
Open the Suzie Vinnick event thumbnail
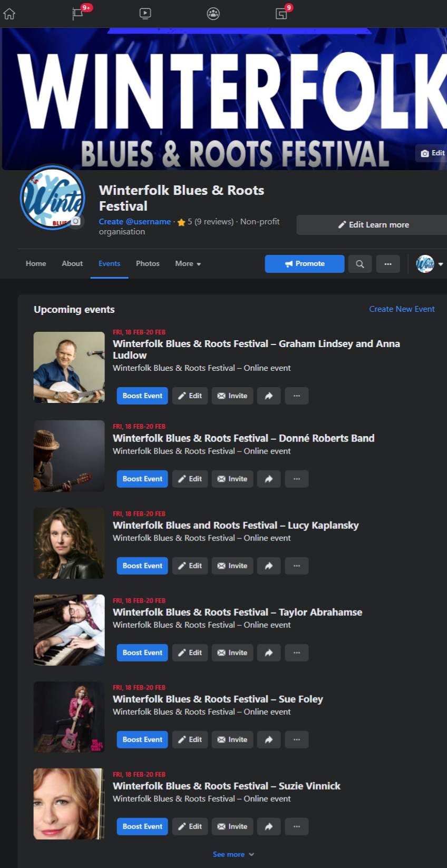click(69, 804)
